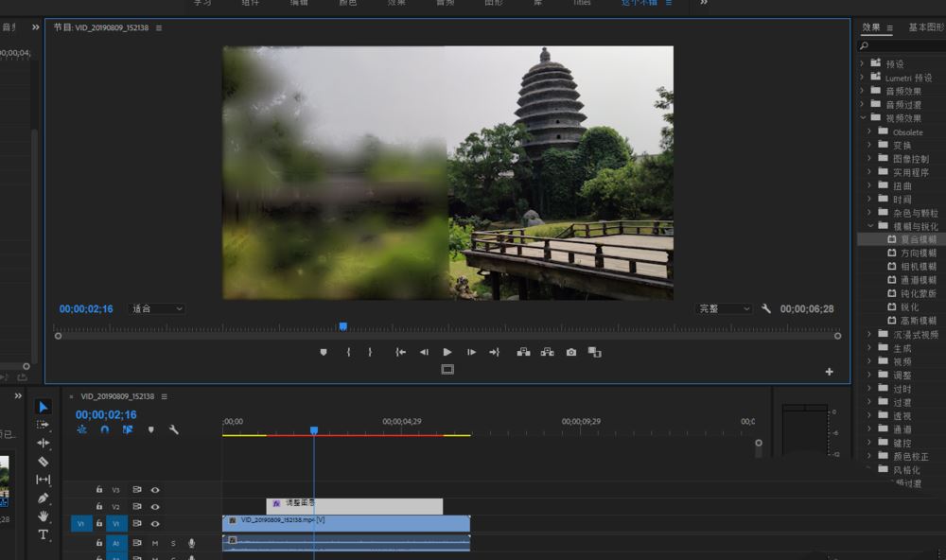
Task: Go to In point
Action: [400, 353]
